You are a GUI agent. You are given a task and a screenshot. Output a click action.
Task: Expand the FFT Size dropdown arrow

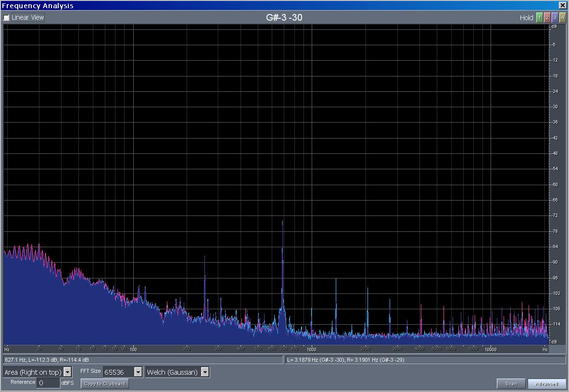[x=138, y=372]
